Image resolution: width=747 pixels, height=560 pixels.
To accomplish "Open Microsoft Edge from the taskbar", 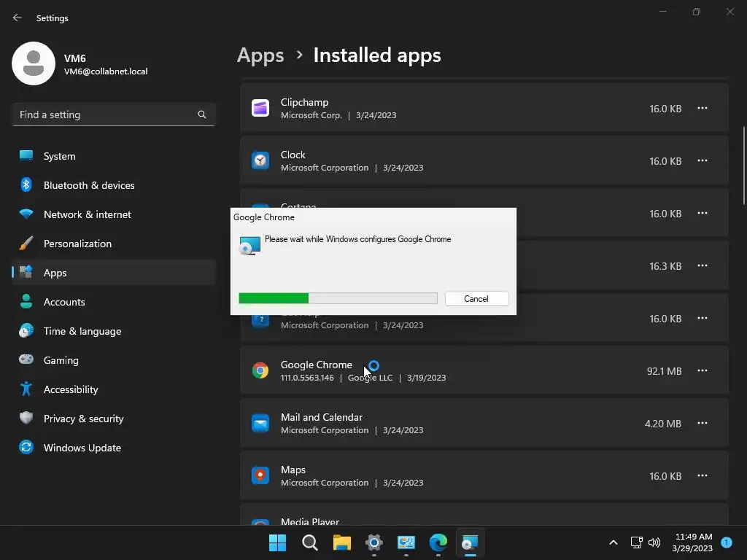I will pyautogui.click(x=438, y=542).
